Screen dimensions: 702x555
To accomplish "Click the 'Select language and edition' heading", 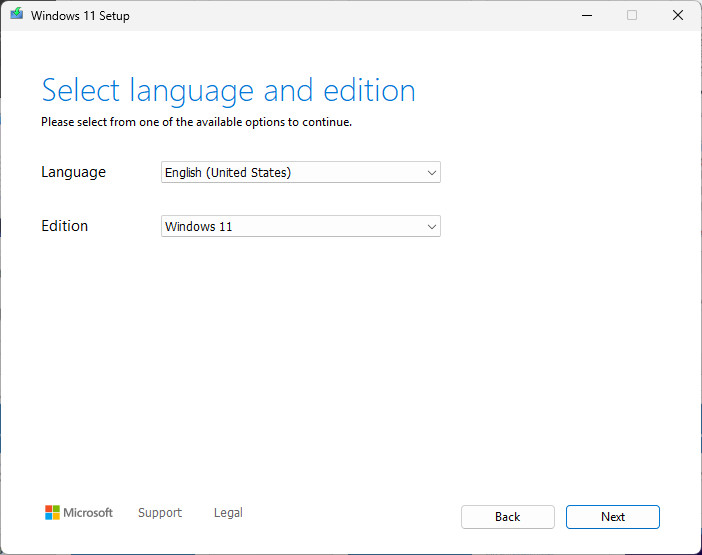I will coord(228,91).
